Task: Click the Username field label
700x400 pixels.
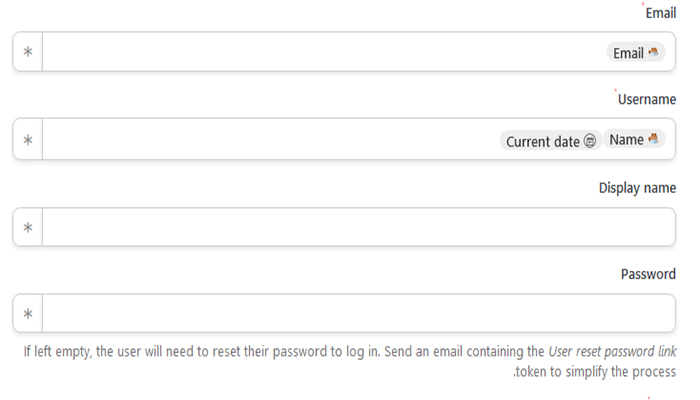Action: [x=647, y=100]
